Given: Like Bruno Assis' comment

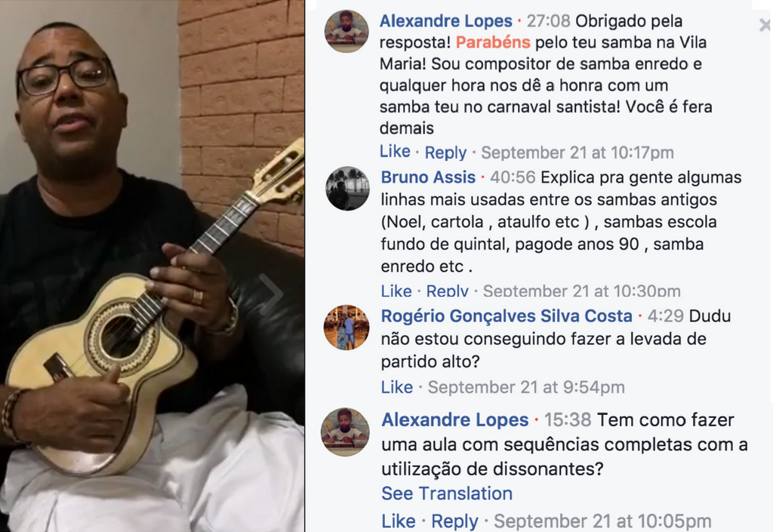Looking at the screenshot, I should pos(396,291).
